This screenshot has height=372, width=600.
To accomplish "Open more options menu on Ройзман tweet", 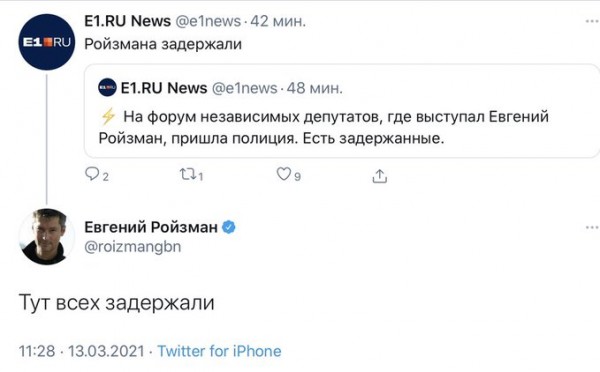I will [x=592, y=228].
